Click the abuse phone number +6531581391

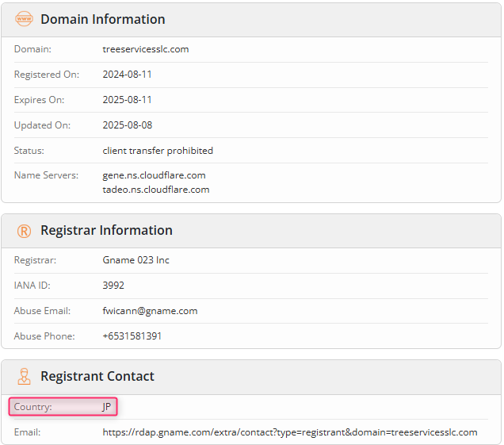coord(132,336)
